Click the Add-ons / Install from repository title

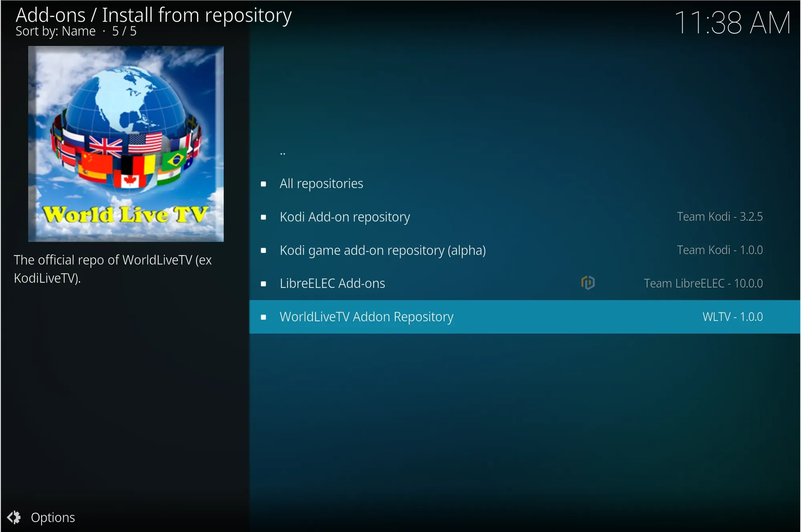(x=154, y=15)
